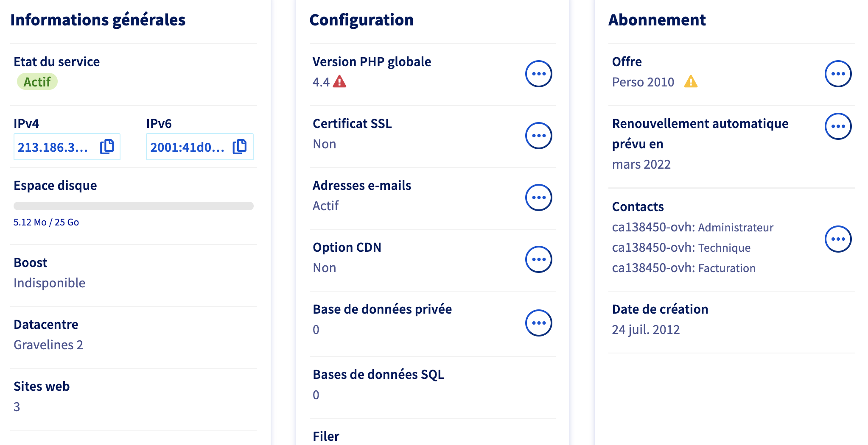Open Base de données privée menu
Image resolution: width=868 pixels, height=445 pixels.
point(538,323)
